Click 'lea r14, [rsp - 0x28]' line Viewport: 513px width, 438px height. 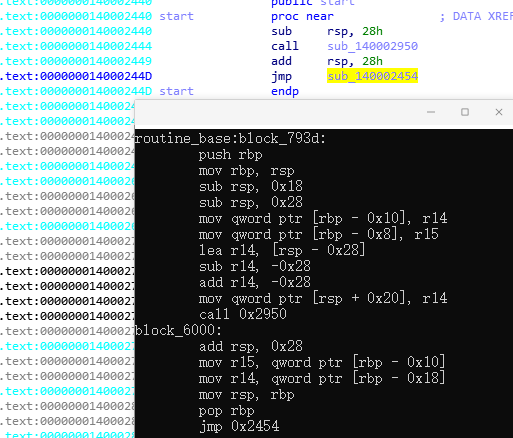(282, 250)
